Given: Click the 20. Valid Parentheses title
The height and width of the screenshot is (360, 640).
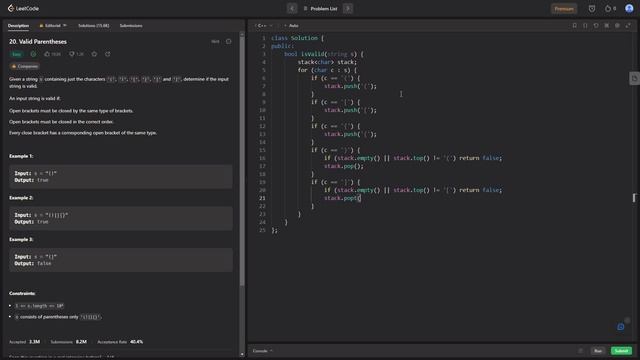Looking at the screenshot, I should coord(38,42).
